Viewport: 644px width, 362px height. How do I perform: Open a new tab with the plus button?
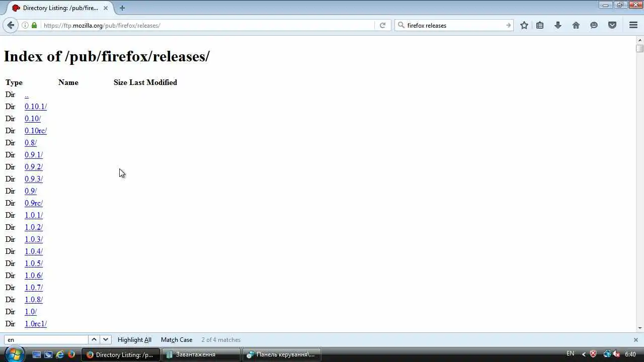[122, 8]
